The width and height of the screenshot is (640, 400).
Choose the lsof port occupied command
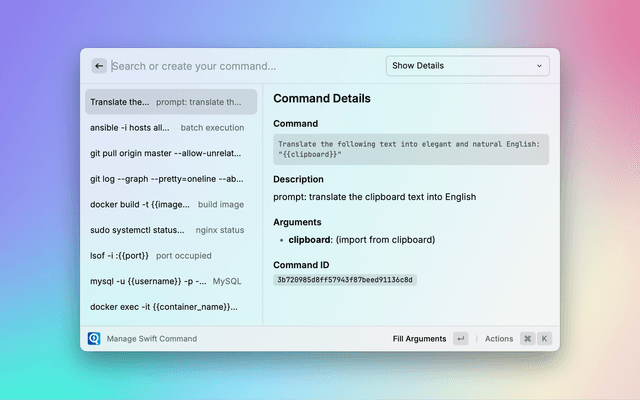point(168,255)
